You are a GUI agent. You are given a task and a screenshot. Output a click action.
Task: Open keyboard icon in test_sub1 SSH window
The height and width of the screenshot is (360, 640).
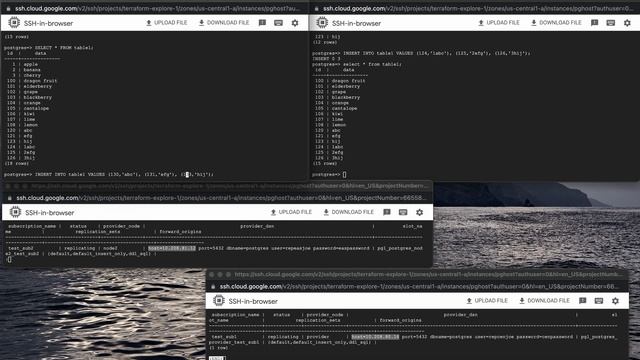[599, 301]
